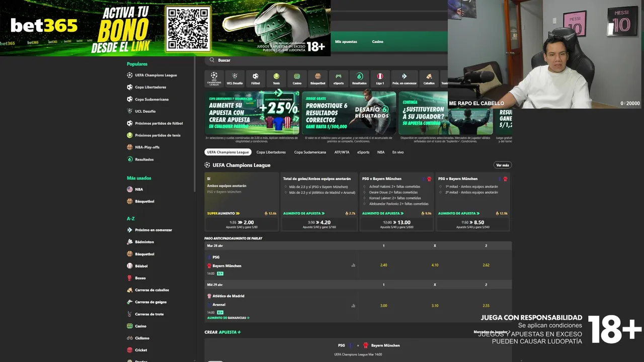Open Ciclismo in A-Z list
The width and height of the screenshot is (644, 362).
click(x=142, y=338)
